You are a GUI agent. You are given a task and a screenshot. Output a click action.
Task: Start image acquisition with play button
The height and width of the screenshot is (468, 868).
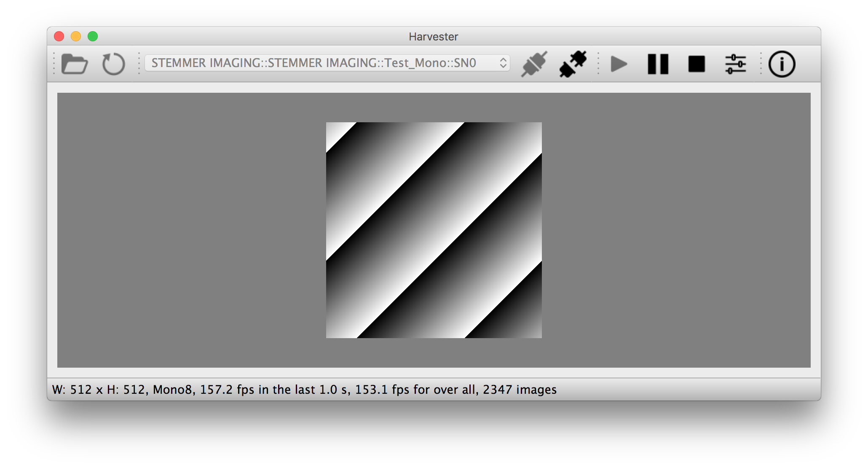click(619, 64)
